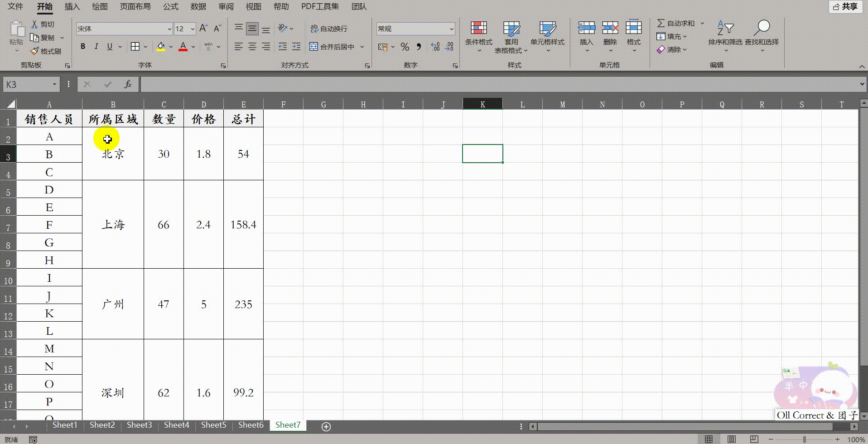Click the text orientation icon
This screenshot has width=868, height=444.
(x=283, y=28)
